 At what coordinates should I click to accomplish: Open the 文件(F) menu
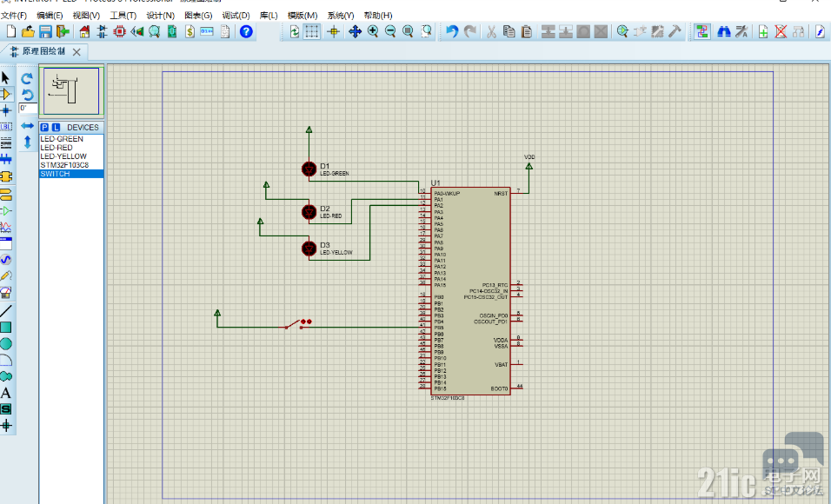click(x=14, y=16)
